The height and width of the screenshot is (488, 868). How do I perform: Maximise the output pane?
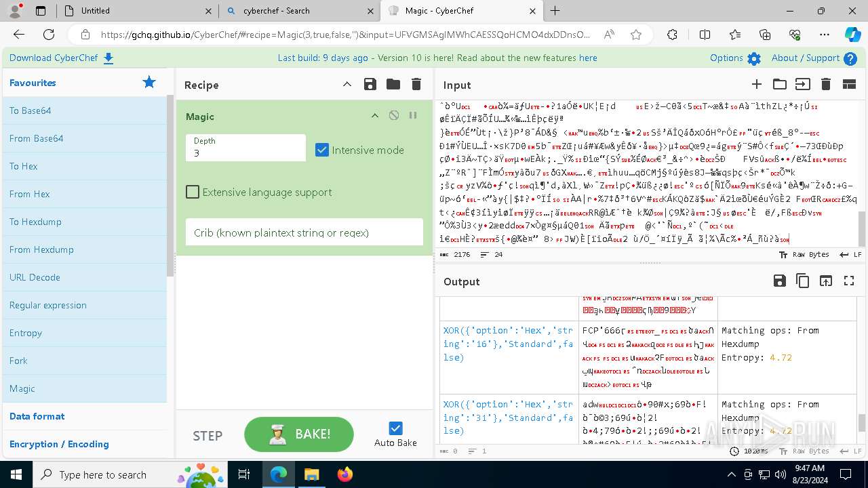pyautogui.click(x=849, y=281)
